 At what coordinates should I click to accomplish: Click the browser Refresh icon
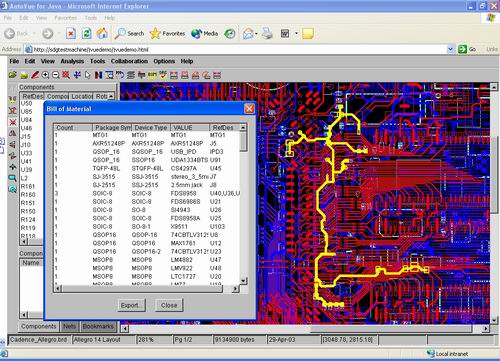87,33
